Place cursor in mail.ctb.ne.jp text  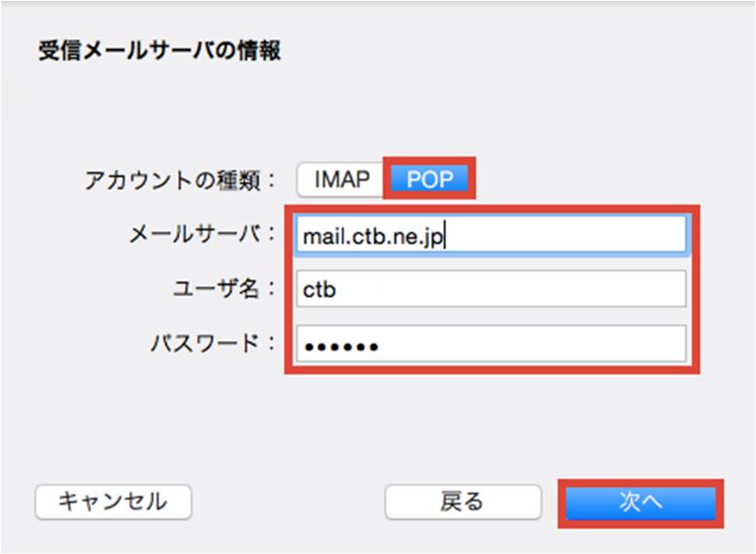click(x=373, y=237)
